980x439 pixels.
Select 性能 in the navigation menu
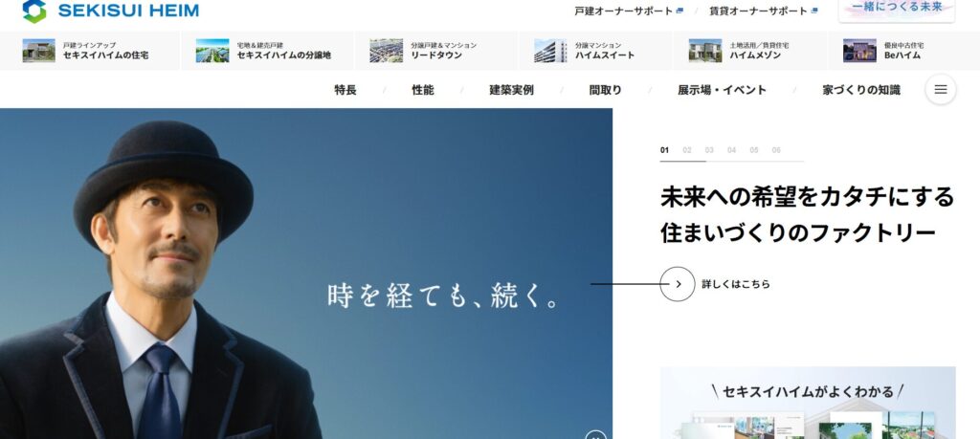(422, 90)
